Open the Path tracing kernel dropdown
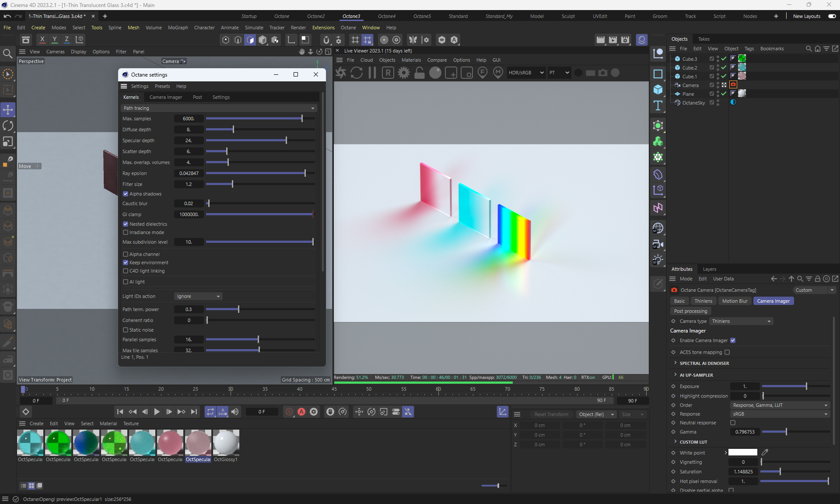 click(x=219, y=108)
